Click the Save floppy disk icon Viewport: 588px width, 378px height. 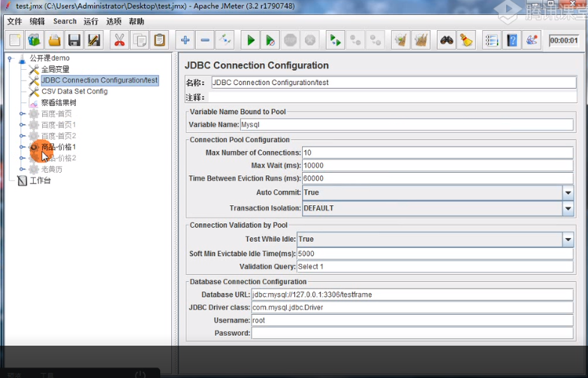pos(74,40)
